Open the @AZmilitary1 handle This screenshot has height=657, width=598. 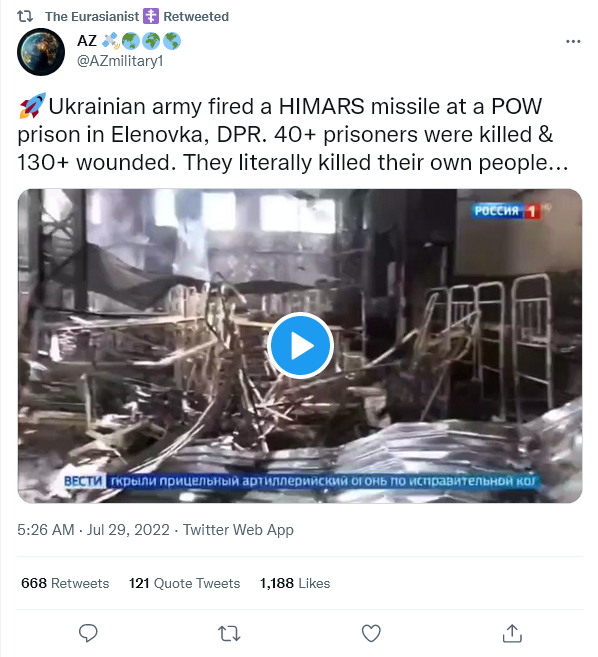tap(120, 61)
